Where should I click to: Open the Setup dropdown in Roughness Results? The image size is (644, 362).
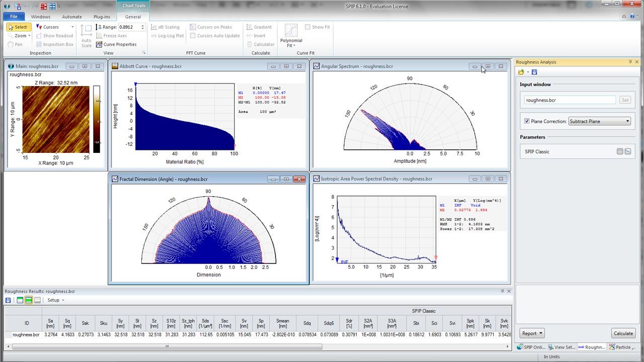55,300
